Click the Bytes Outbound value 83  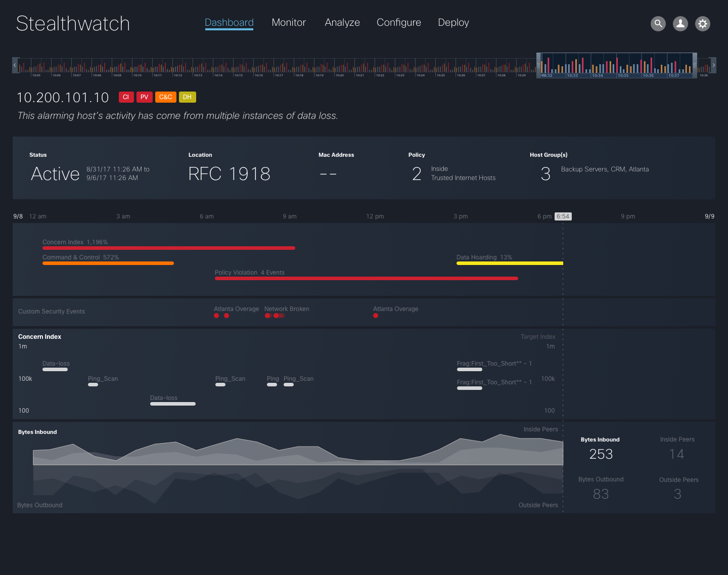pos(601,494)
